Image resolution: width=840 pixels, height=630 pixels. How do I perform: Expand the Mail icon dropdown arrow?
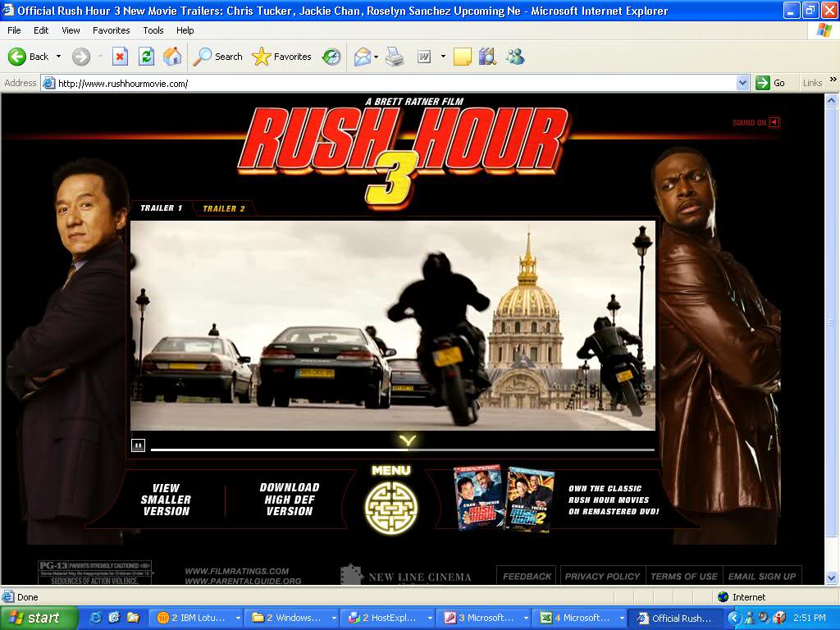(x=376, y=57)
